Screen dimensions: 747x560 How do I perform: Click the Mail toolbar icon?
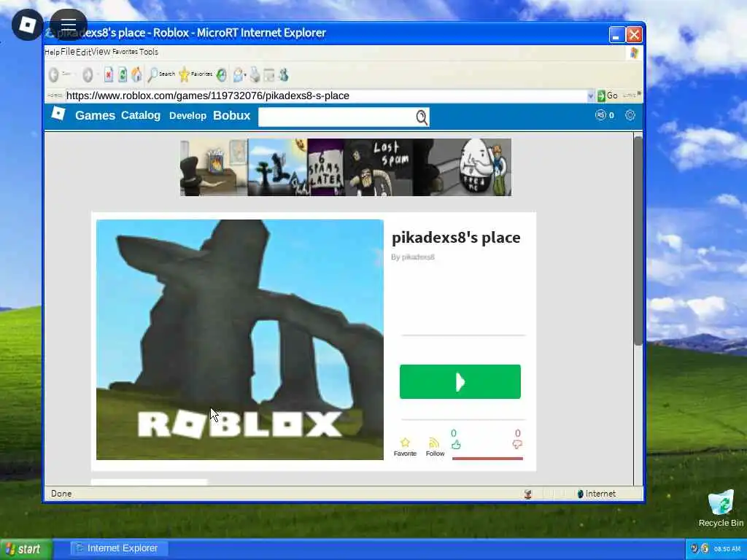point(237,75)
